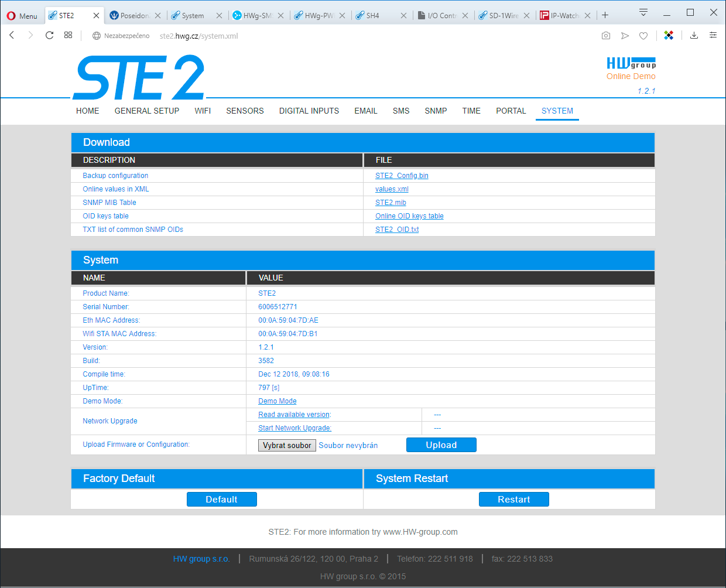
Task: Click the compile time Dec 12 2018
Action: [294, 374]
